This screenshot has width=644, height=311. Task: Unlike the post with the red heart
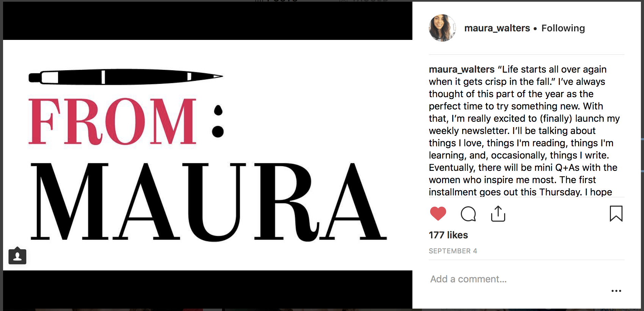point(438,214)
